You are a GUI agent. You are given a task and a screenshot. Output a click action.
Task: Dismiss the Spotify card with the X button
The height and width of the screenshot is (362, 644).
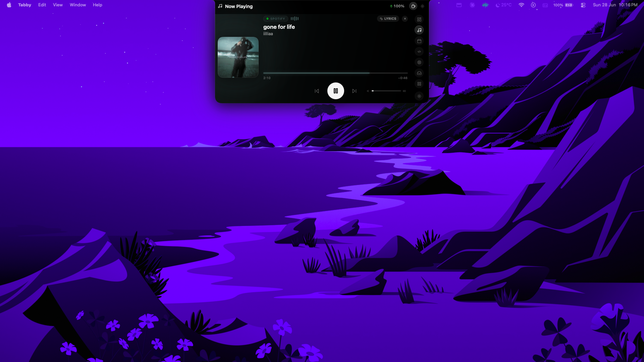tap(405, 19)
